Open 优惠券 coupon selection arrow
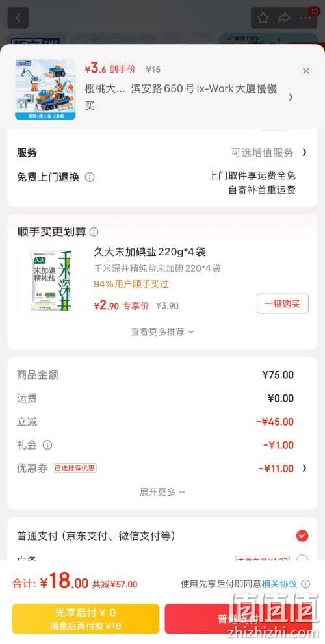 coord(304,468)
